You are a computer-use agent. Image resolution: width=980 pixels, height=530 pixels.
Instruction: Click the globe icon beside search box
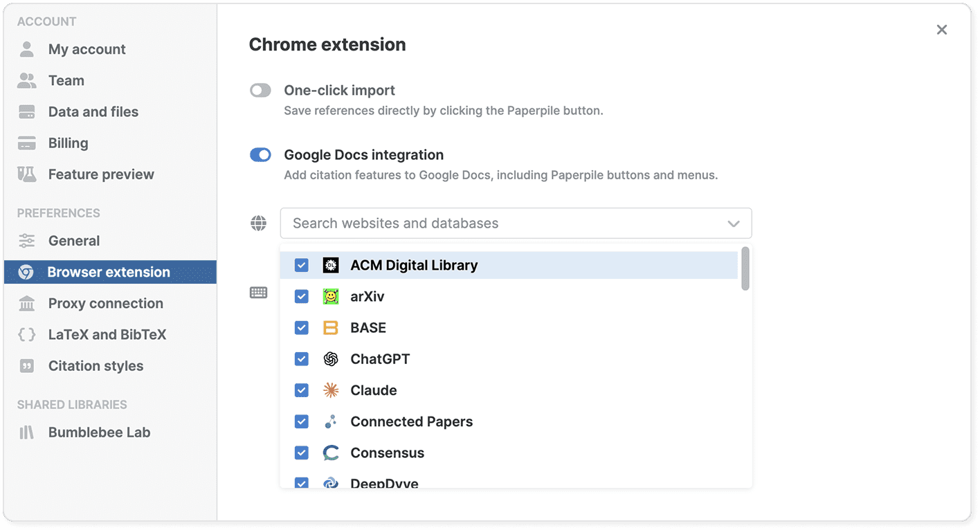[x=258, y=223]
